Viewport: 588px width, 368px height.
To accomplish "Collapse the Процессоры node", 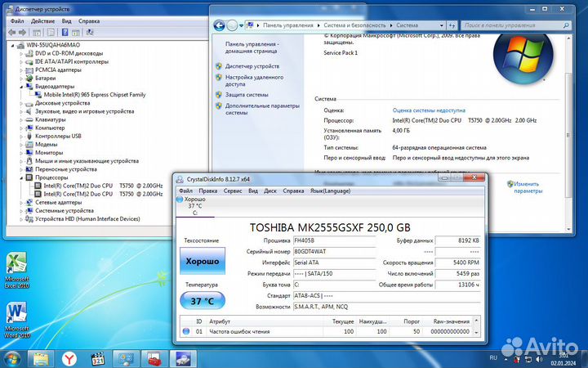I will click(x=21, y=177).
